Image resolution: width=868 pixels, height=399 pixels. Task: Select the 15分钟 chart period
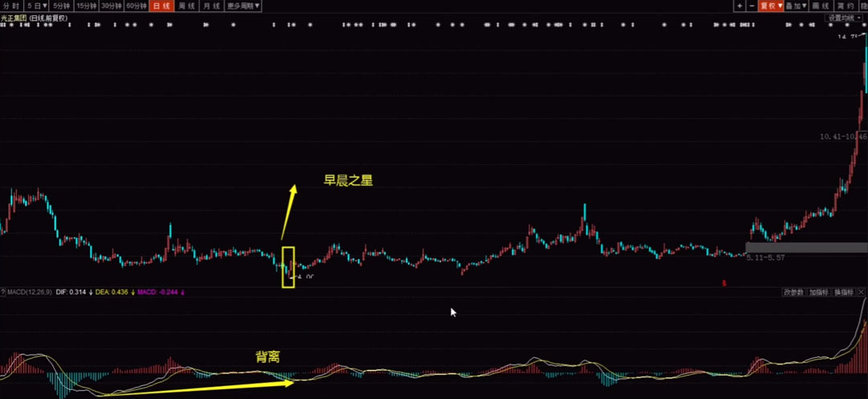pyautogui.click(x=86, y=6)
